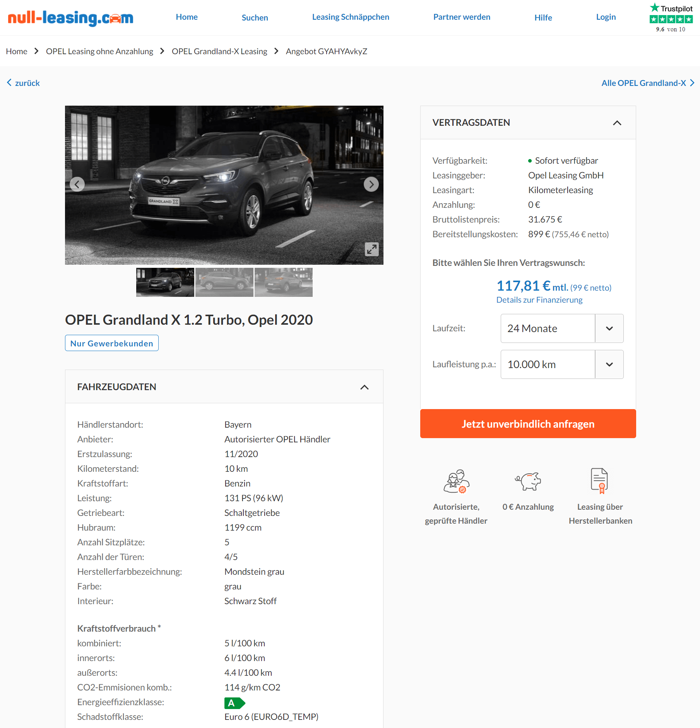700x728 pixels.
Task: Click the OPEL Grandland X 1.2 Turbo title
Action: click(x=189, y=320)
